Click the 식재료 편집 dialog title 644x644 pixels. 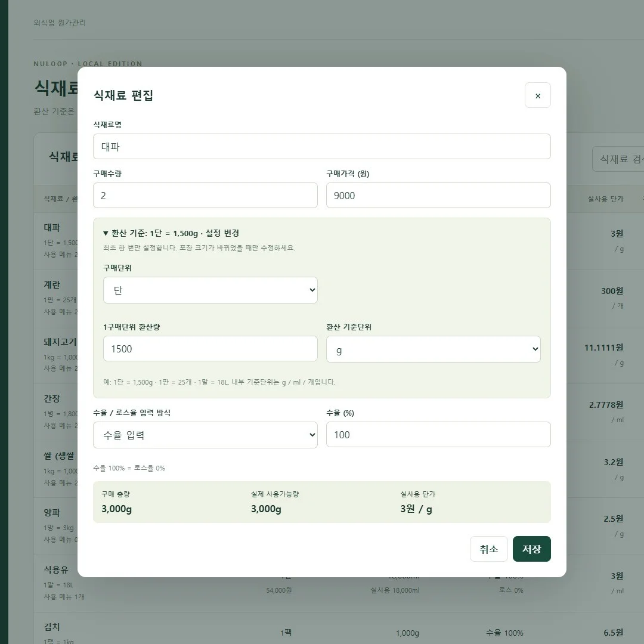[123, 95]
